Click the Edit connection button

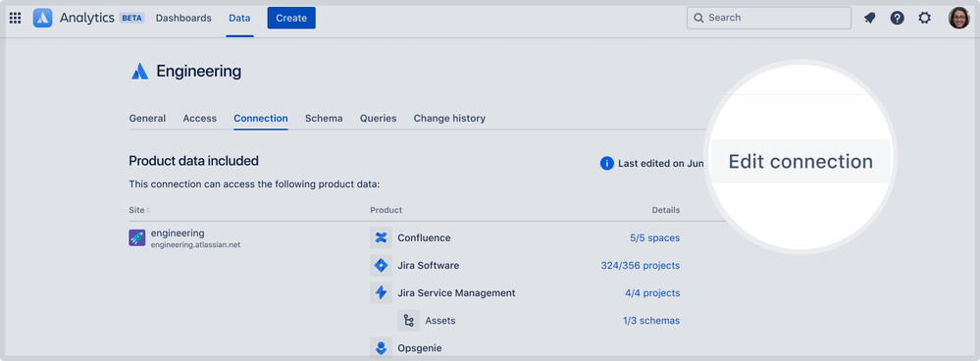800,161
